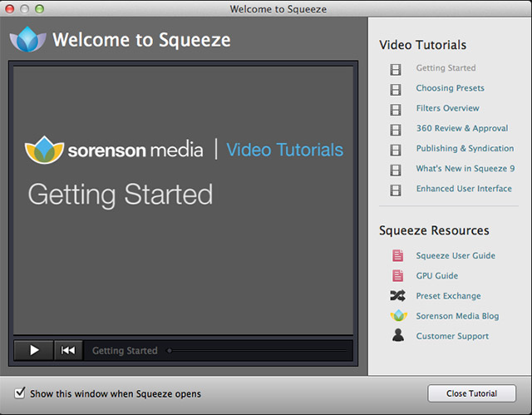The height and width of the screenshot is (415, 532).
Task: Click the Getting Started video preview area
Action: coord(183,200)
